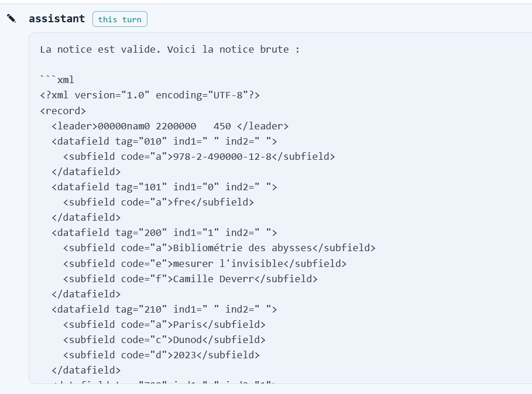
Task: Click the 'Paris' publication place subfield
Action: pos(164,324)
